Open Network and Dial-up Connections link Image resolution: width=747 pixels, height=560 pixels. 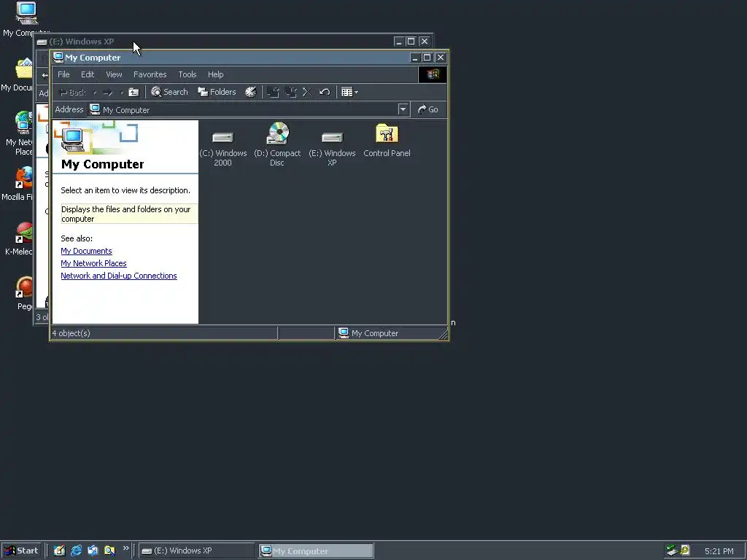[119, 276]
